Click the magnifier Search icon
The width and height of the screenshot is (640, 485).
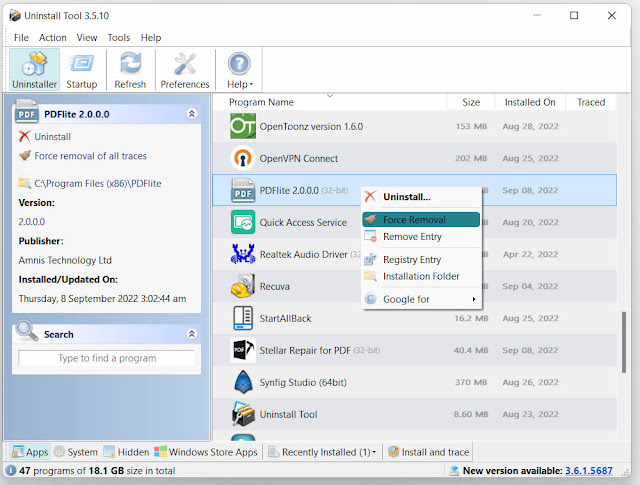pos(26,331)
